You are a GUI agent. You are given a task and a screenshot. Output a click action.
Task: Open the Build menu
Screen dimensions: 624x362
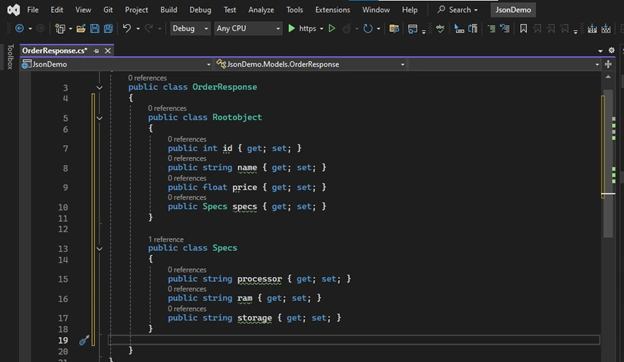169,10
